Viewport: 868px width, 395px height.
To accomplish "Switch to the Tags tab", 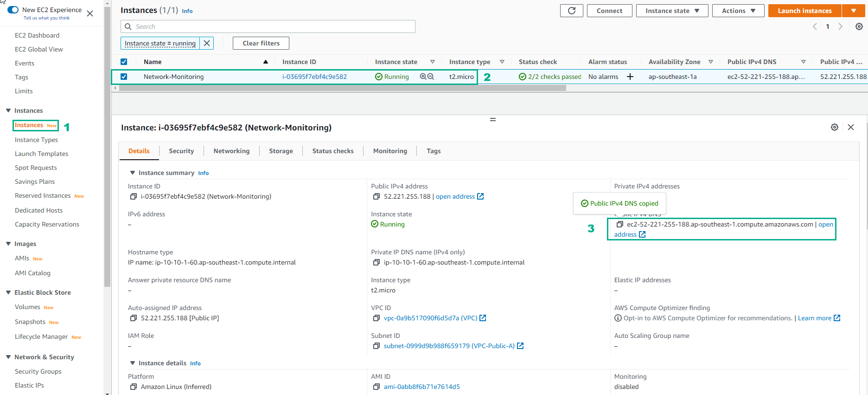I will pos(434,151).
